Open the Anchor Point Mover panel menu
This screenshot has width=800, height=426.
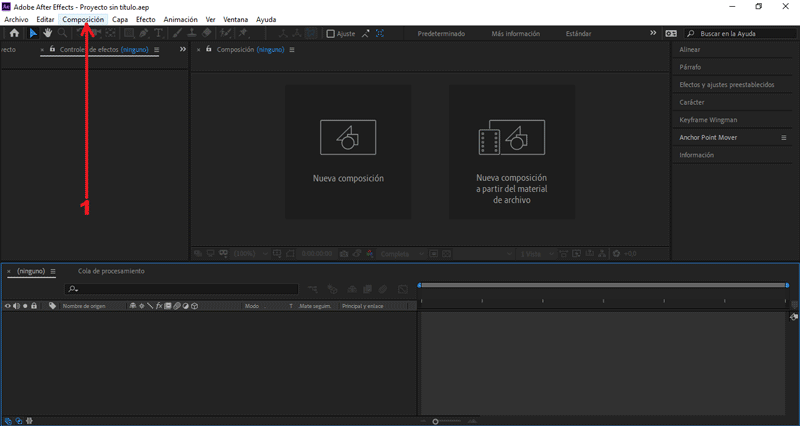[784, 138]
